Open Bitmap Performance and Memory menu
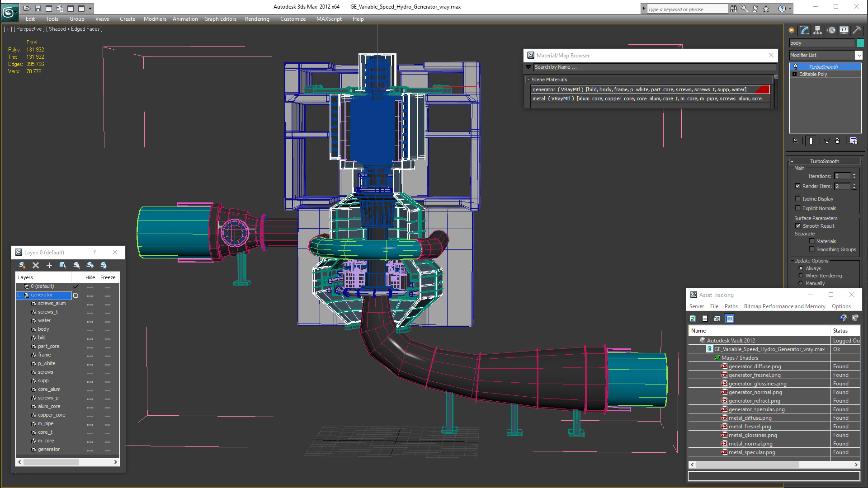 click(784, 306)
